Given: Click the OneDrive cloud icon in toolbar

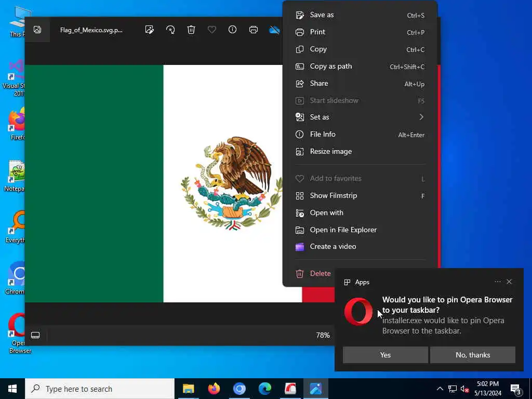Looking at the screenshot, I should pyautogui.click(x=274, y=30).
